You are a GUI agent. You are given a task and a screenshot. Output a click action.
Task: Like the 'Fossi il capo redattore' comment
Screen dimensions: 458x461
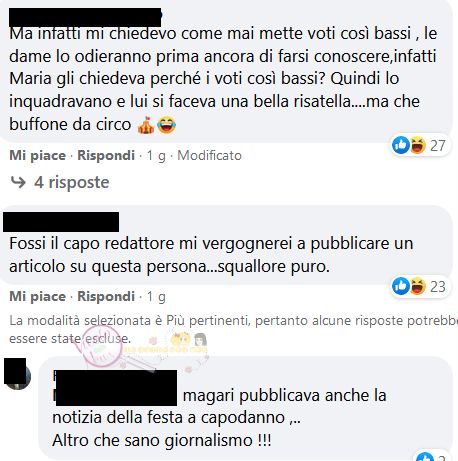[x=37, y=296]
